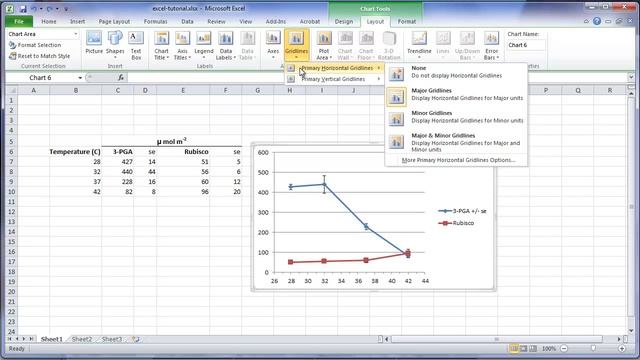
Task: Choose None for horizontal gridlines
Action: pyautogui.click(x=456, y=73)
